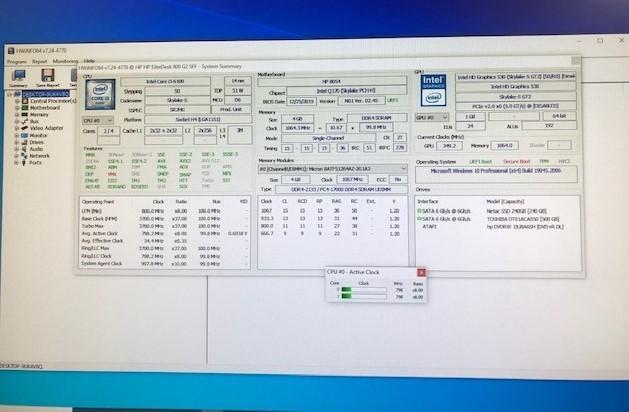Screen dimensions: 629x412
Task: Click the Motherboard tree icon
Action: (x=25, y=108)
